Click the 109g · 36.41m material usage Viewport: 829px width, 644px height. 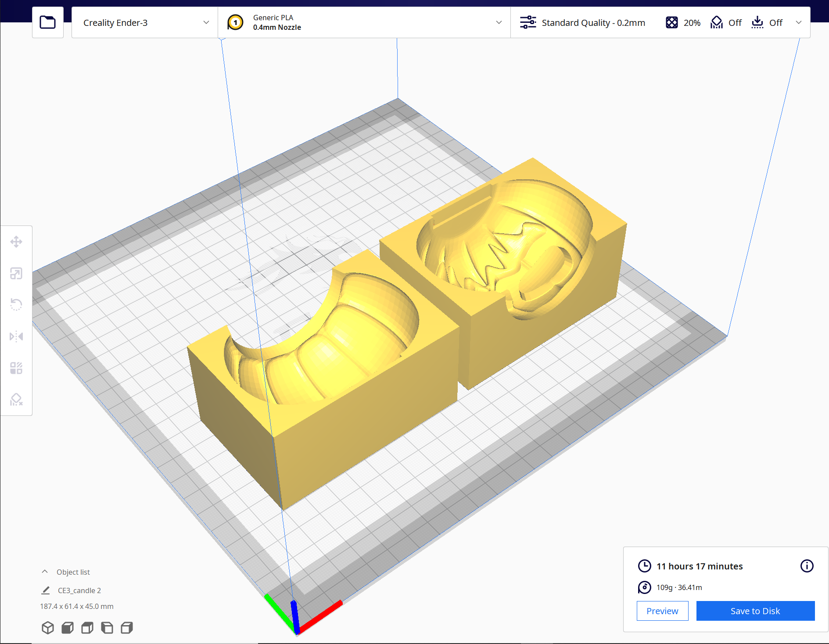coord(679,587)
